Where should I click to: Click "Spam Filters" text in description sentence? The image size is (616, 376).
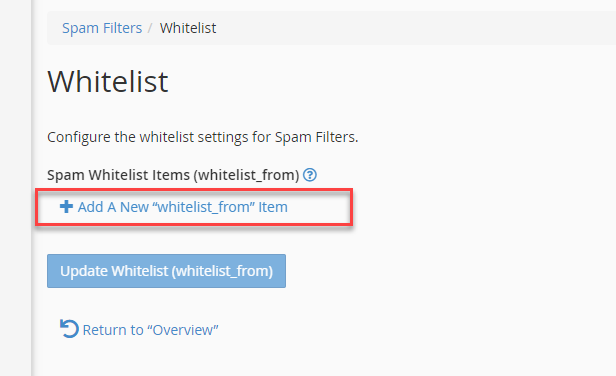[316, 137]
